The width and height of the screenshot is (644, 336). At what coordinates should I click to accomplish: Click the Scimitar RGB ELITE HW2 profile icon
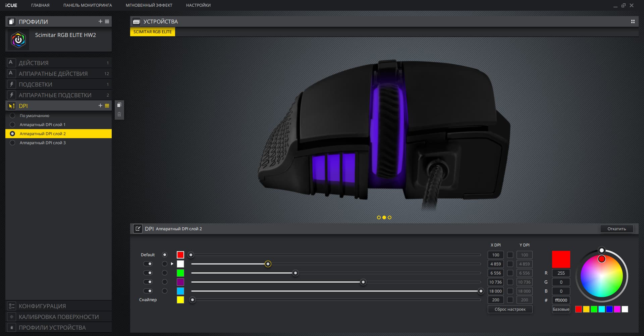point(18,40)
